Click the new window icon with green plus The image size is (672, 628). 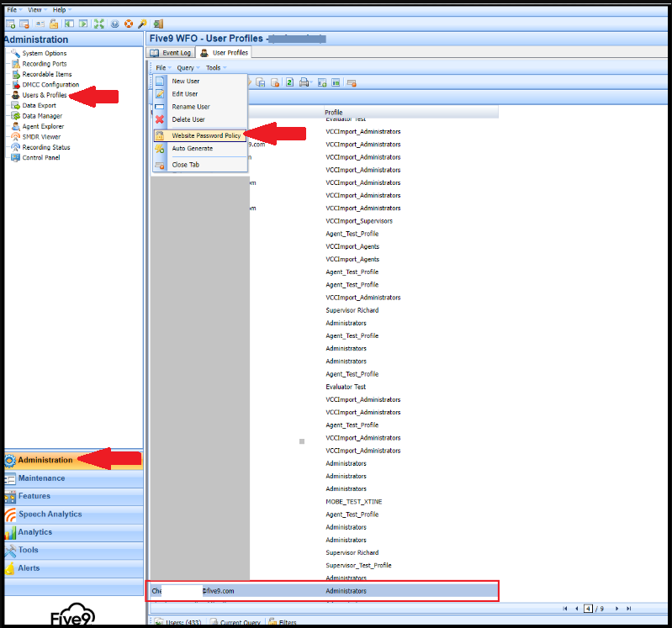(x=11, y=24)
